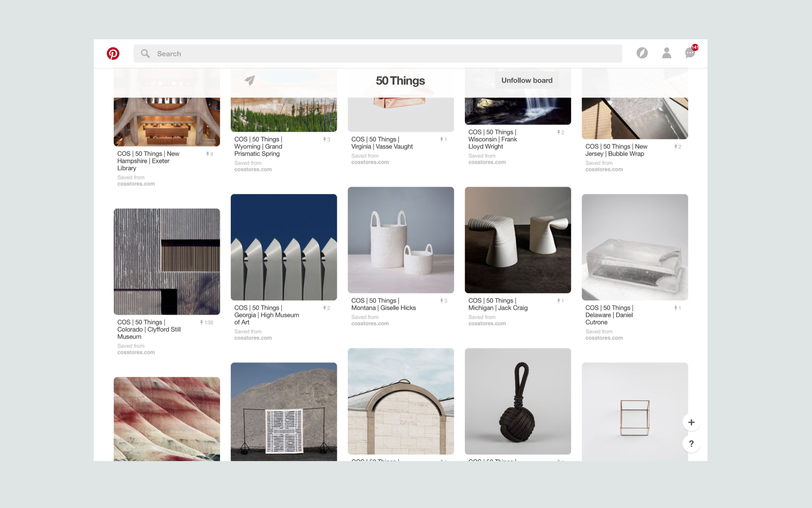The width and height of the screenshot is (812, 508).
Task: Open the profile person icon
Action: [x=667, y=53]
